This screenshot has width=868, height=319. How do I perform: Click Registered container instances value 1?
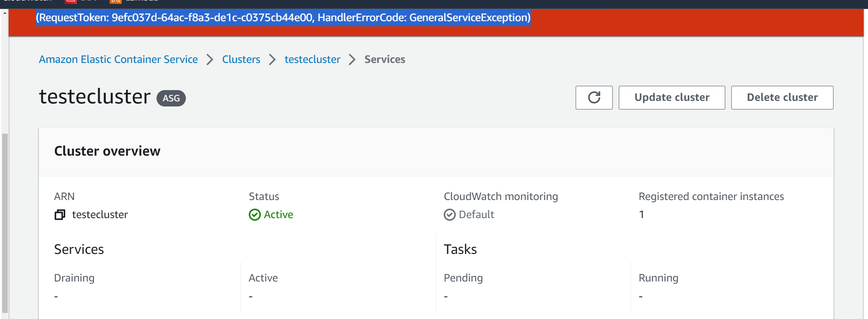click(642, 215)
